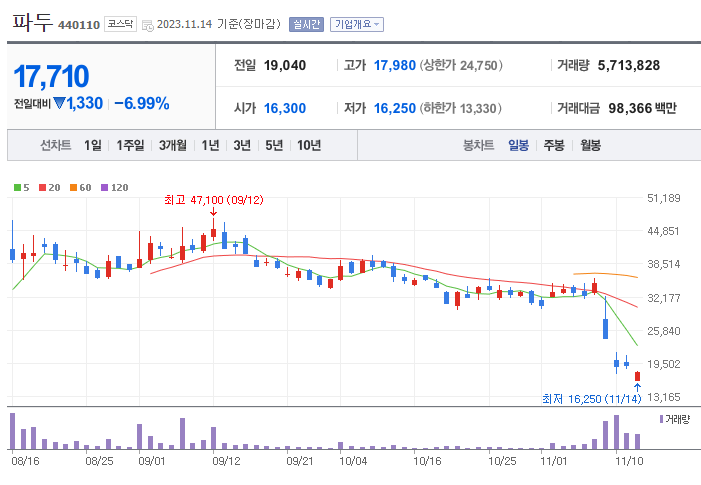The image size is (701, 485).
Task: Click the 저가 16,250 price in the summary table
Action: pos(395,108)
